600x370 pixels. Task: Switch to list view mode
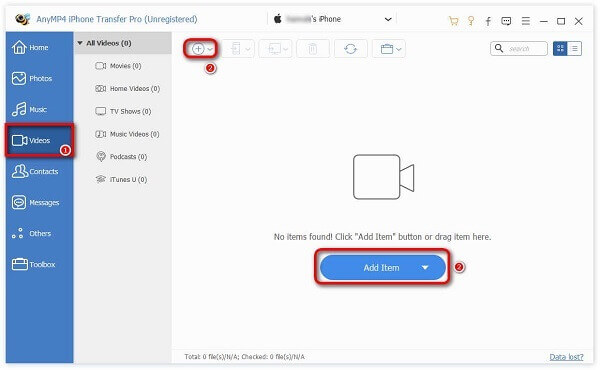click(x=574, y=48)
